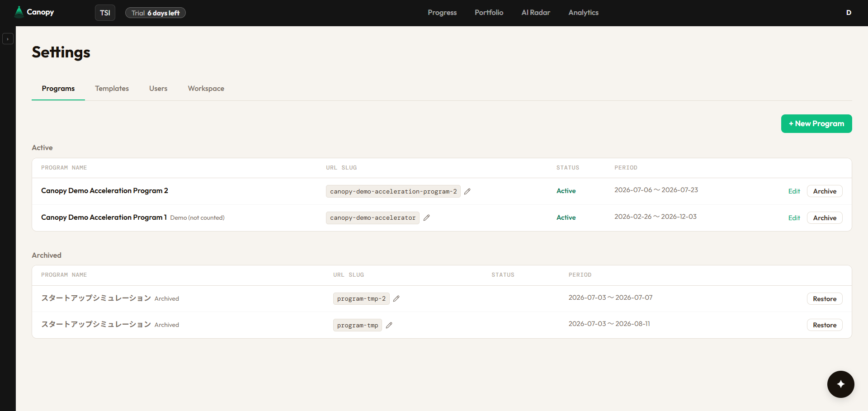Switch to Analytics in top navigation
The height and width of the screenshot is (411, 868).
point(583,13)
